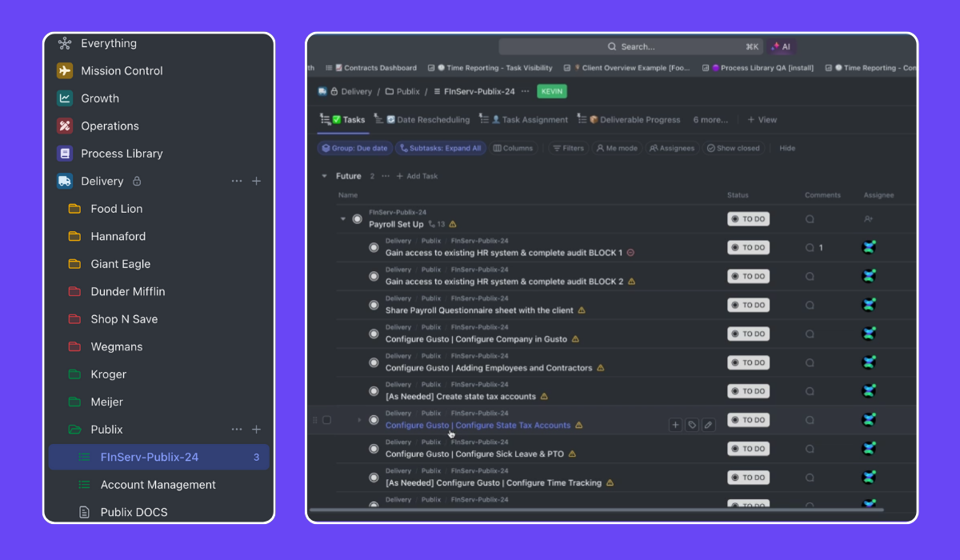The image size is (960, 560).
Task: Click the Search input field at top
Action: [632, 47]
